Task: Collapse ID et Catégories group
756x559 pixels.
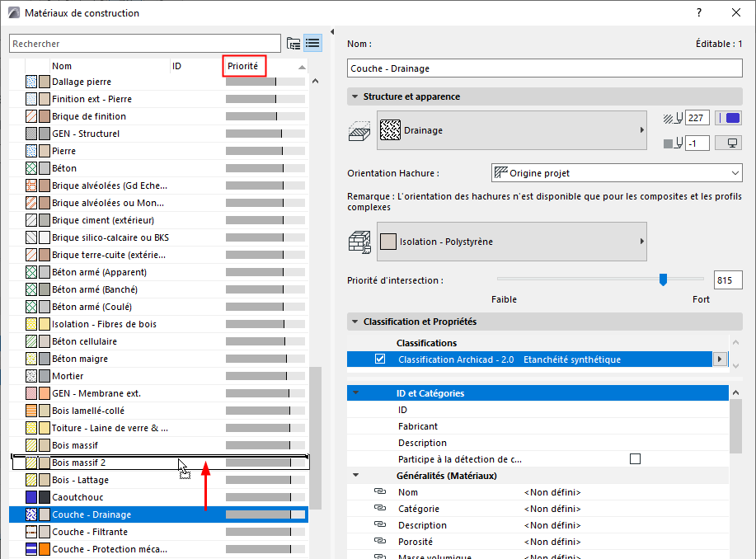Action: (356, 393)
